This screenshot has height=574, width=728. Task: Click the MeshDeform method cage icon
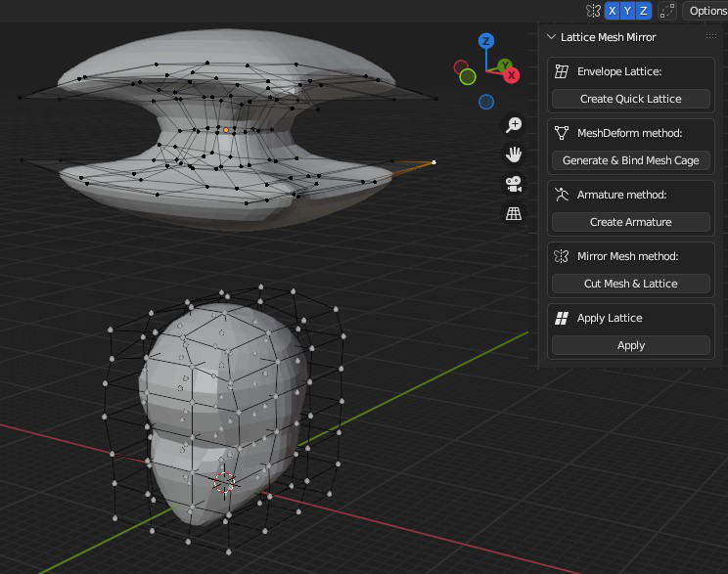(562, 133)
